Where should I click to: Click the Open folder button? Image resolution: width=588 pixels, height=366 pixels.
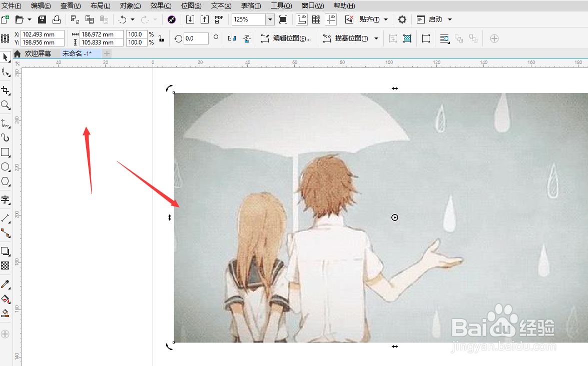(20, 19)
